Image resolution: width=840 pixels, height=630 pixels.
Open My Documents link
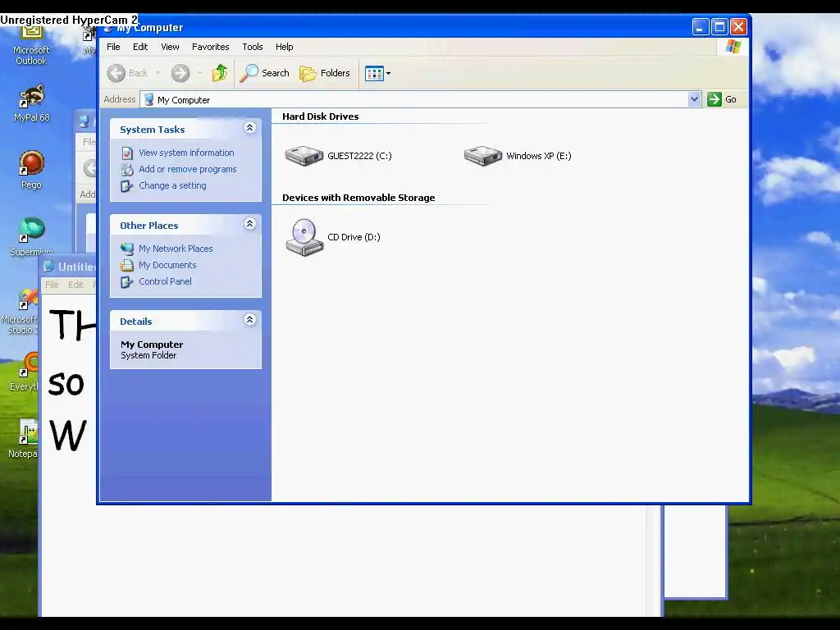(x=167, y=265)
